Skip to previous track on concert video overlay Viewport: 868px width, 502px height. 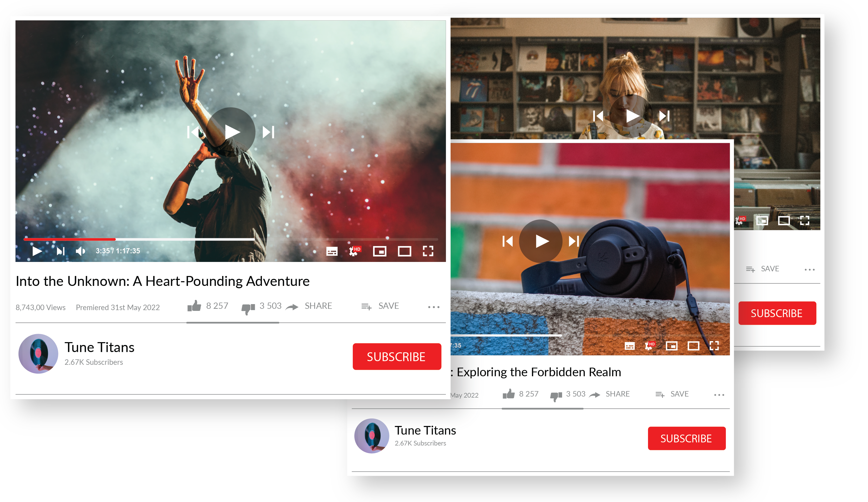[x=193, y=132]
